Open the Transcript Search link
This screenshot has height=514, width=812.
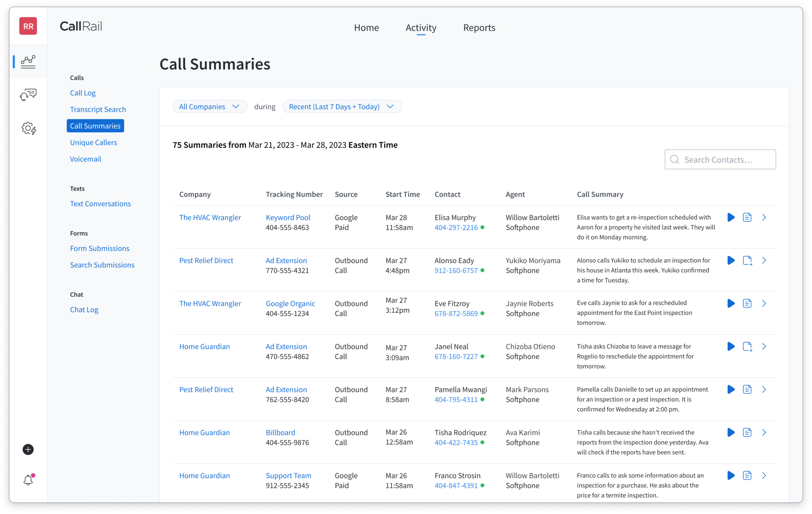point(98,110)
